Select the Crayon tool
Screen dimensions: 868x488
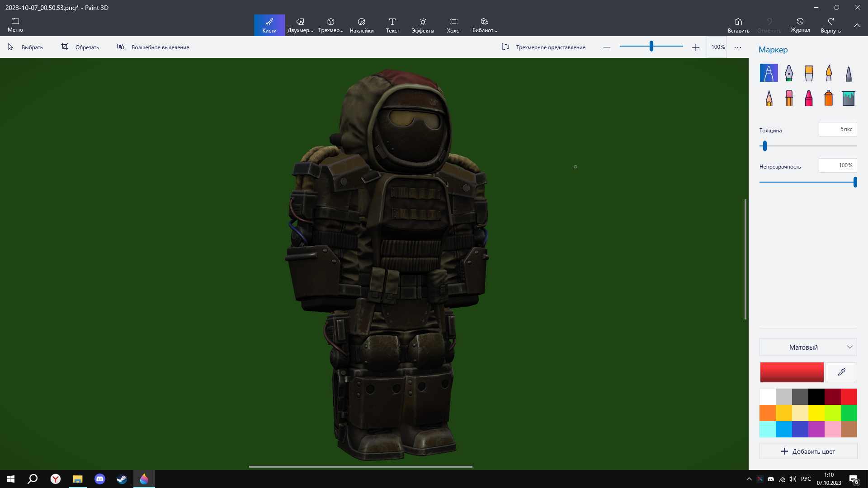tap(809, 98)
